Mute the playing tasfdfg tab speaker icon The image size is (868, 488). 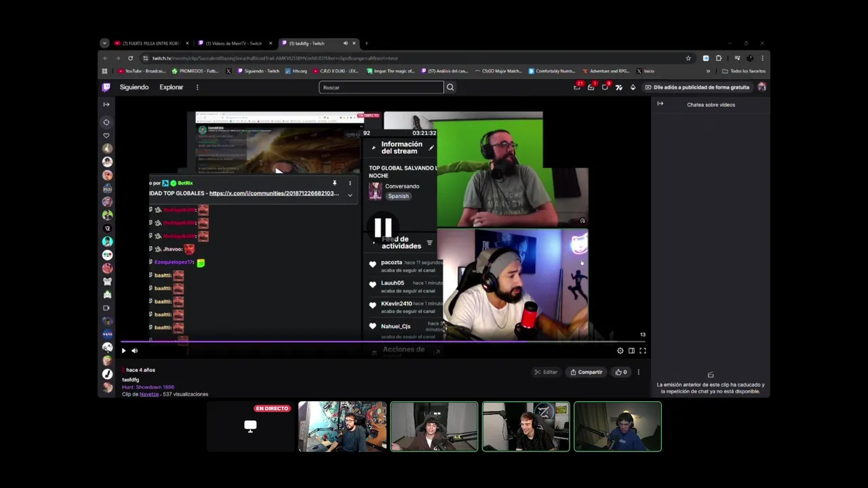pos(345,43)
